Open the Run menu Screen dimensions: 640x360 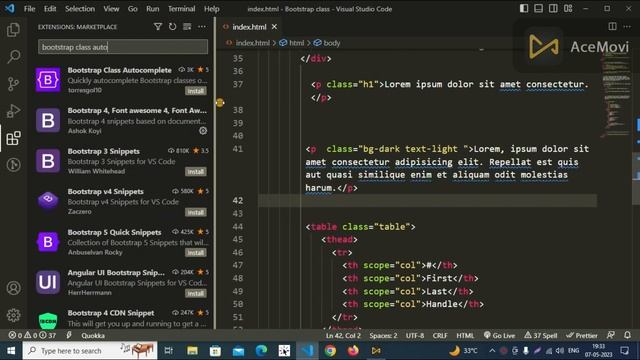tap(153, 9)
